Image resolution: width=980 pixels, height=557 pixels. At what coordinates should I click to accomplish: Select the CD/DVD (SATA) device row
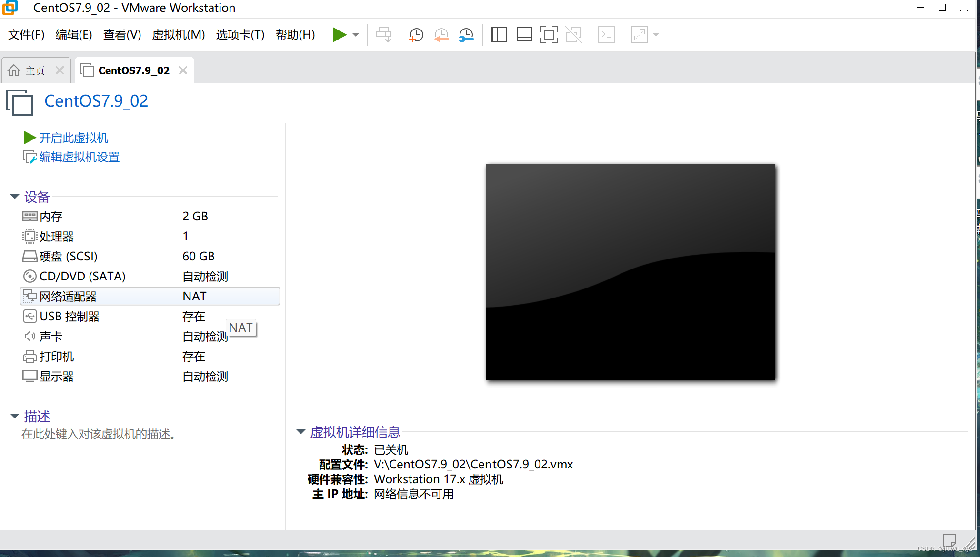coord(150,276)
